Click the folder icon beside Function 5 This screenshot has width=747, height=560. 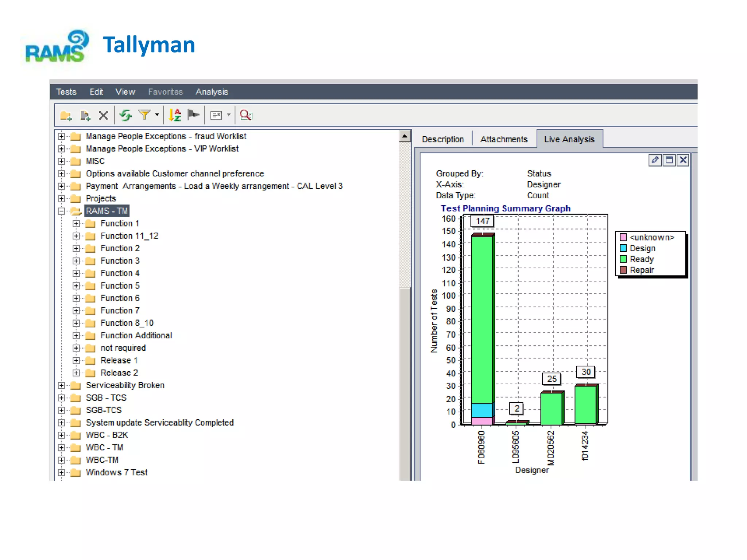pyautogui.click(x=90, y=286)
